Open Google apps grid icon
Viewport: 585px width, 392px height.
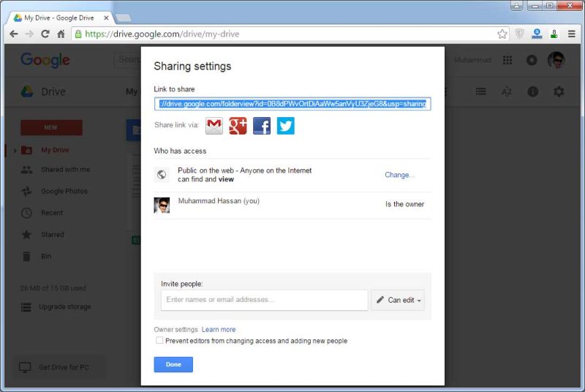click(507, 60)
